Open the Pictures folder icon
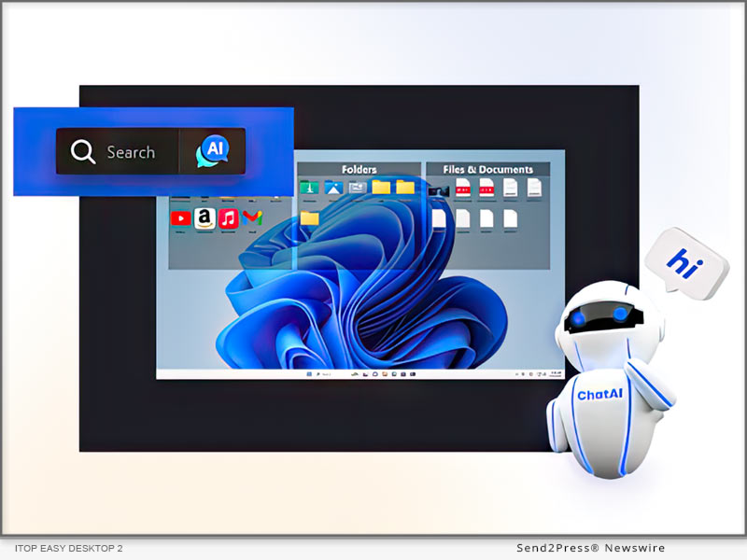 [x=333, y=188]
